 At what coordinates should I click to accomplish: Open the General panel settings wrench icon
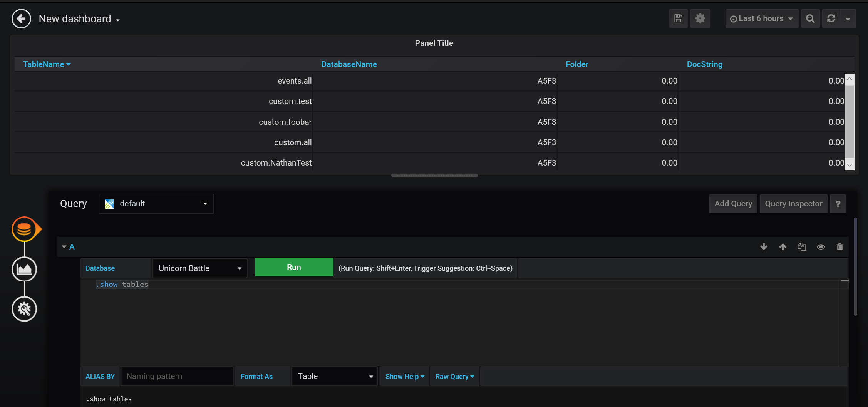[x=24, y=308]
